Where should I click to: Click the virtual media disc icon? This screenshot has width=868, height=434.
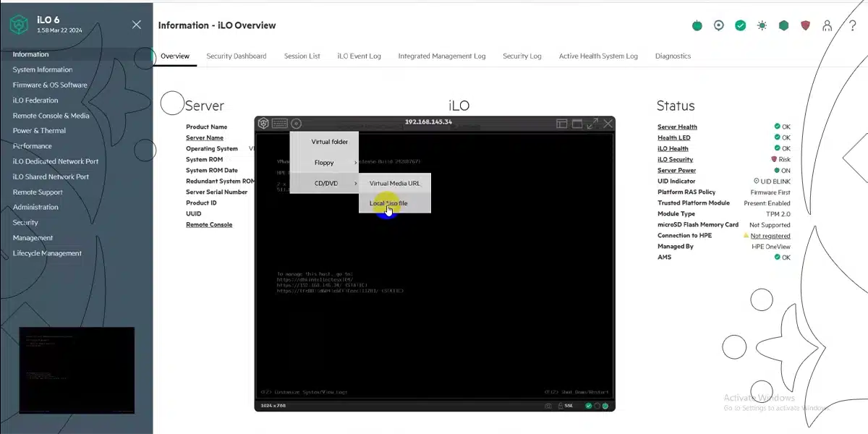click(x=297, y=124)
